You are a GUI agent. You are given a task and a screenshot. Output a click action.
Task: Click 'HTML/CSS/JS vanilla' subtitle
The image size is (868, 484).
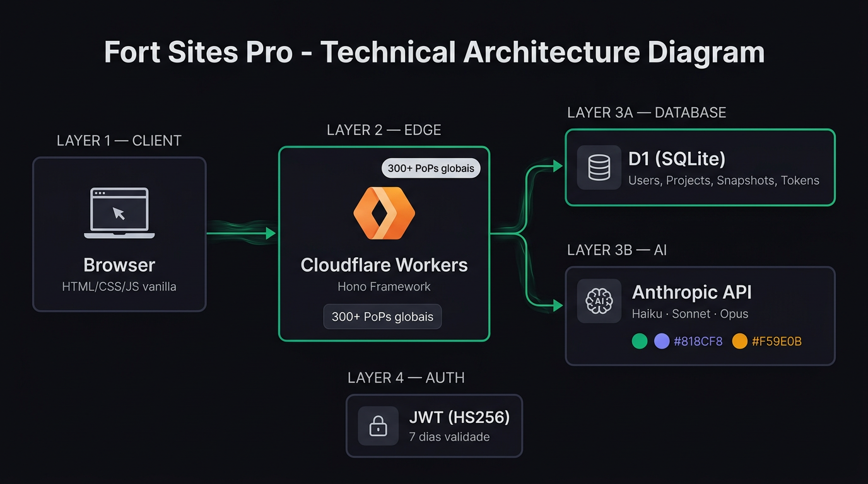pyautogui.click(x=119, y=287)
